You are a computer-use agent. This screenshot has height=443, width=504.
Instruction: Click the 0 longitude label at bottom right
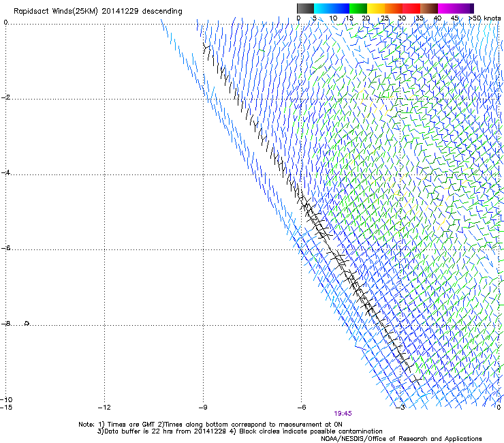point(499,408)
